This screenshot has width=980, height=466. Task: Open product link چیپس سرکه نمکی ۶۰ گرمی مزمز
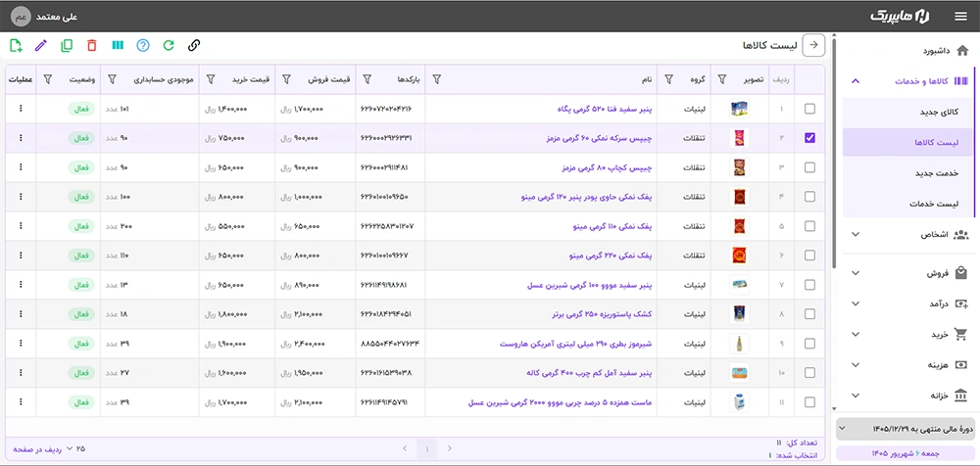point(599,138)
